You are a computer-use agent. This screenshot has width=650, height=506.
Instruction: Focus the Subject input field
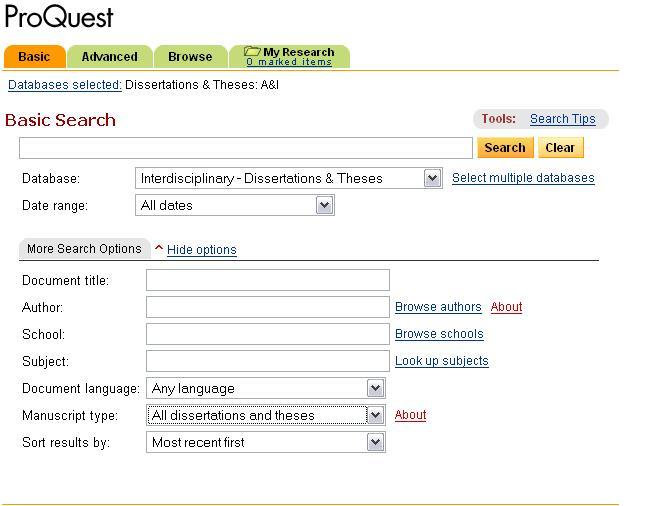(x=268, y=361)
